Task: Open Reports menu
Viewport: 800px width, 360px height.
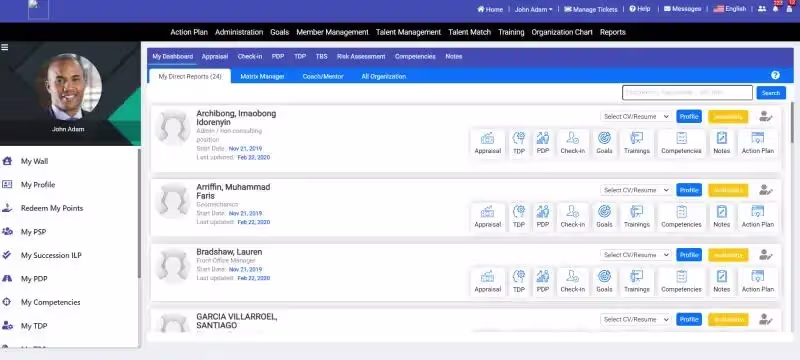Action: click(612, 32)
